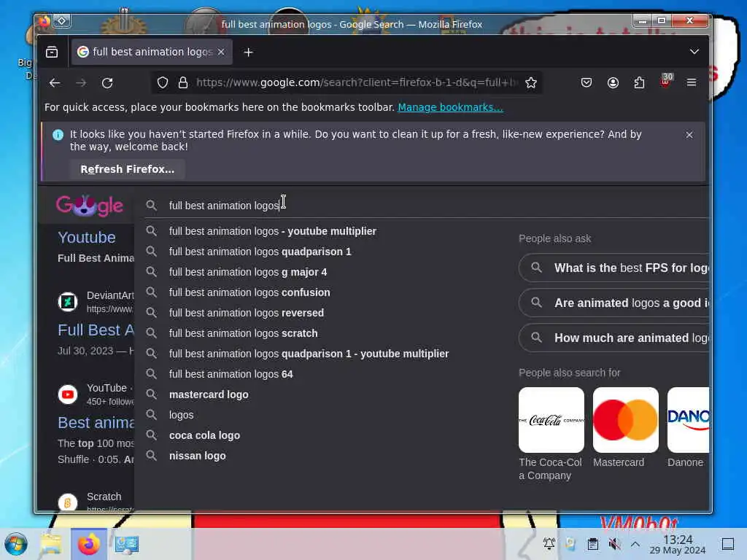Choose the plain 'logos' suggestion
The image size is (747, 560).
coord(182,416)
